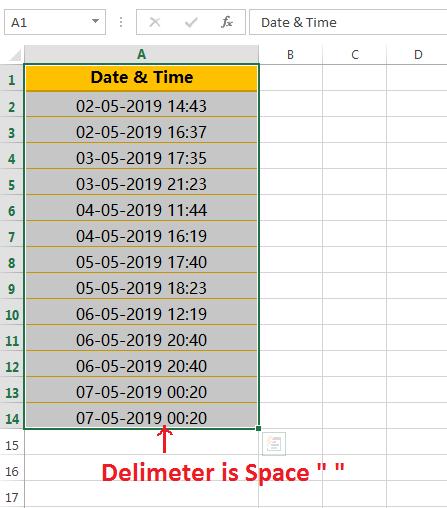Viewport: 447px width, 508px height.
Task: Select cell 06-05-2019 12:19
Action: pos(141,312)
